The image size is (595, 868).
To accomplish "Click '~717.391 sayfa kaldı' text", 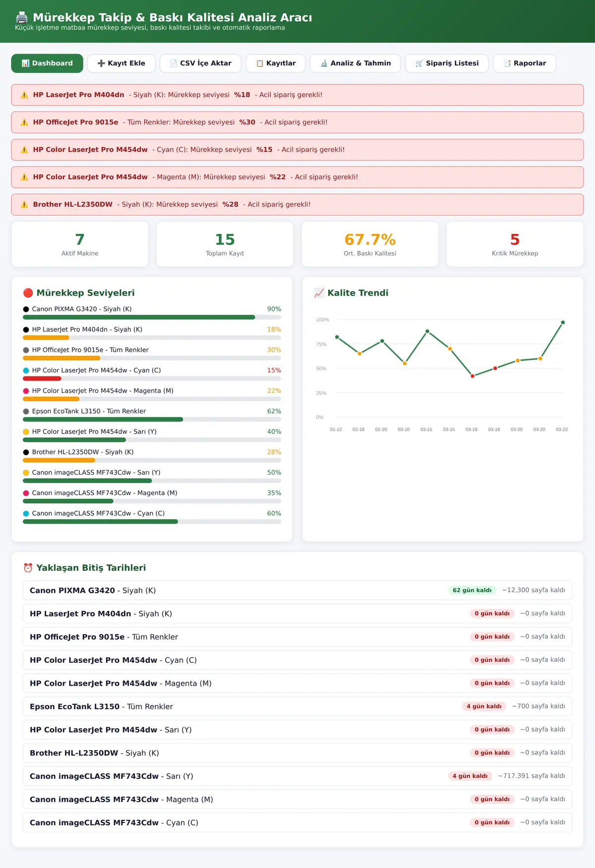I will [x=532, y=776].
